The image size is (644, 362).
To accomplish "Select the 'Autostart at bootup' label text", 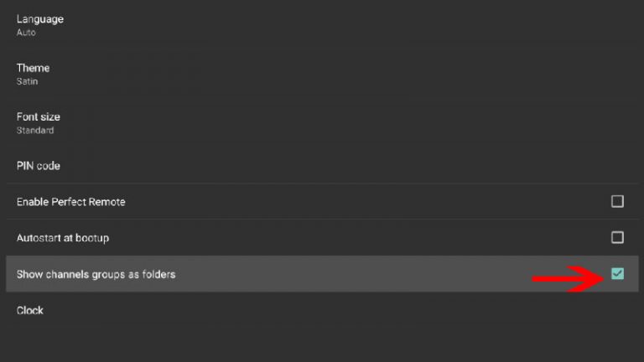I will pyautogui.click(x=63, y=238).
